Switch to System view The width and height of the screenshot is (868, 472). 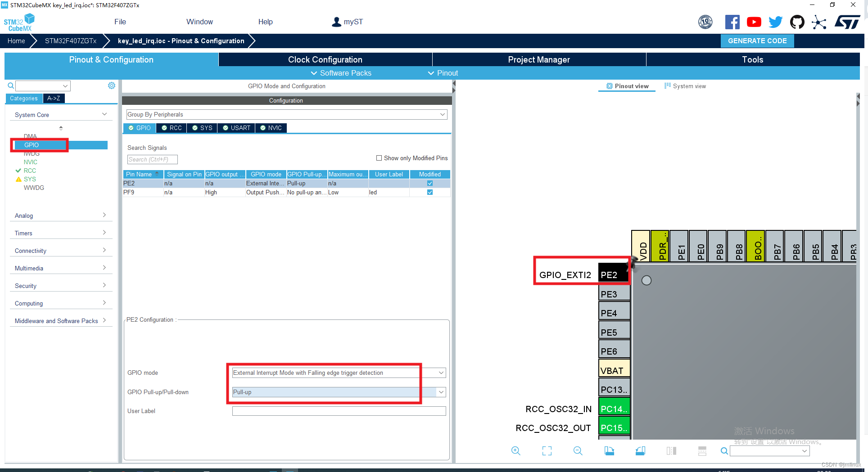coord(685,86)
